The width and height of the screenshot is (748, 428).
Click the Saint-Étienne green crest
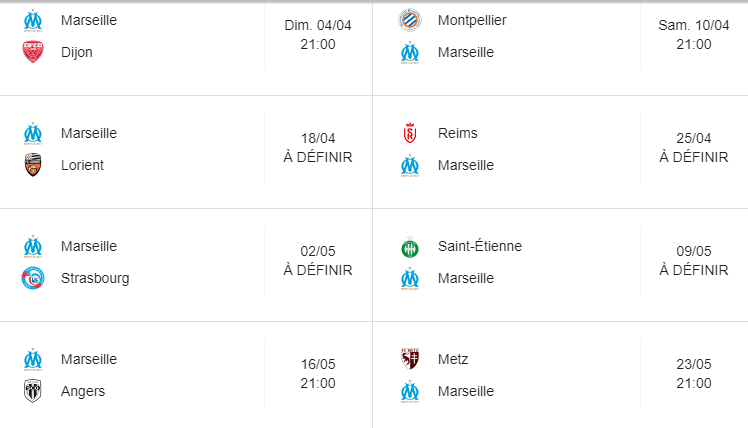(410, 247)
